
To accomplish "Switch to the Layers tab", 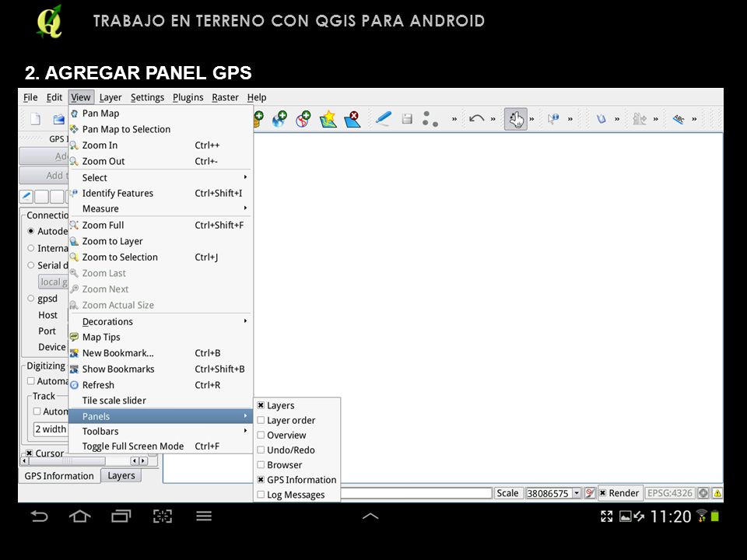I will pos(121,475).
